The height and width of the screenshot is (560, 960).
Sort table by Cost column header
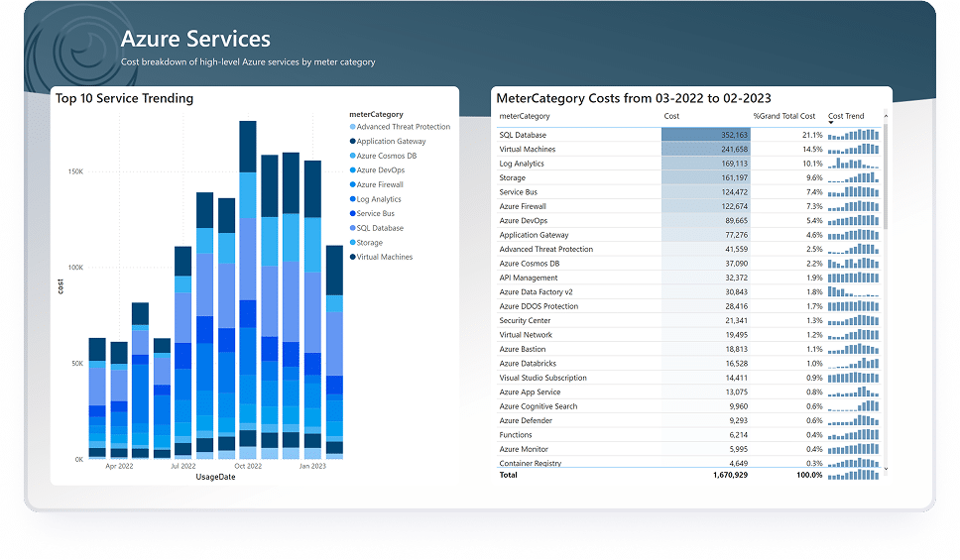pyautogui.click(x=671, y=116)
